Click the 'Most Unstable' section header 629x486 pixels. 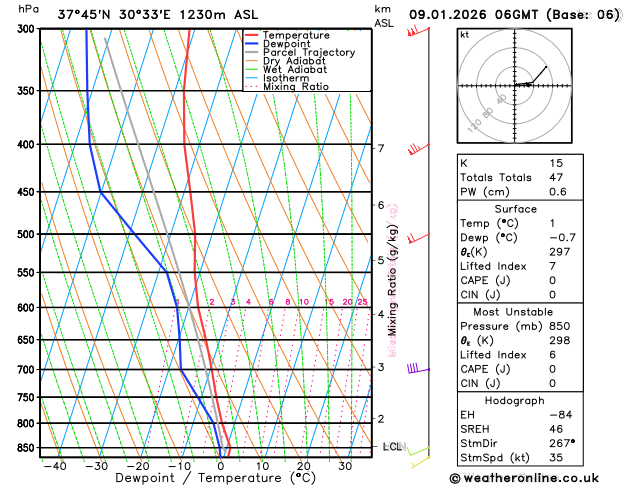[513, 312]
